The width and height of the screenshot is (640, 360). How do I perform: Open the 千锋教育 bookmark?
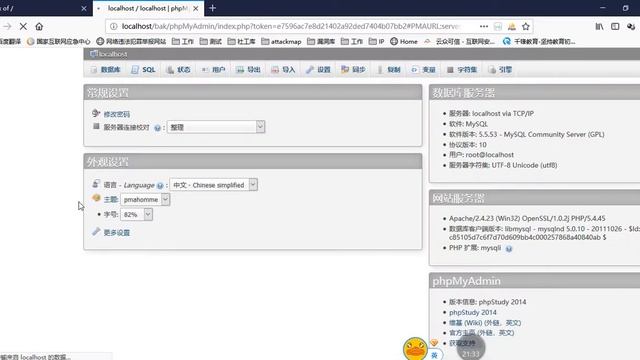coord(539,42)
